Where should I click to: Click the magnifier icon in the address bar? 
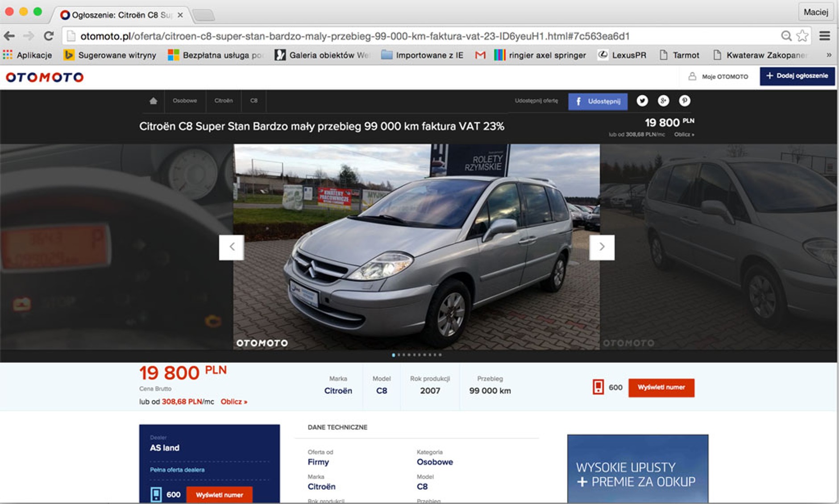785,35
